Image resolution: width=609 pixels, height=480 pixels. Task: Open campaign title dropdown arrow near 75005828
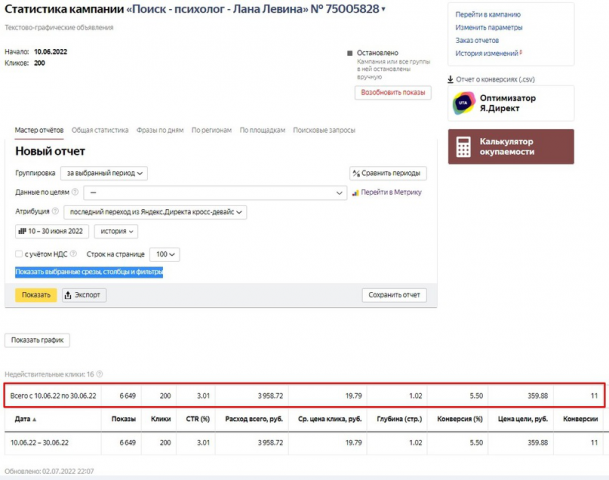tap(383, 9)
